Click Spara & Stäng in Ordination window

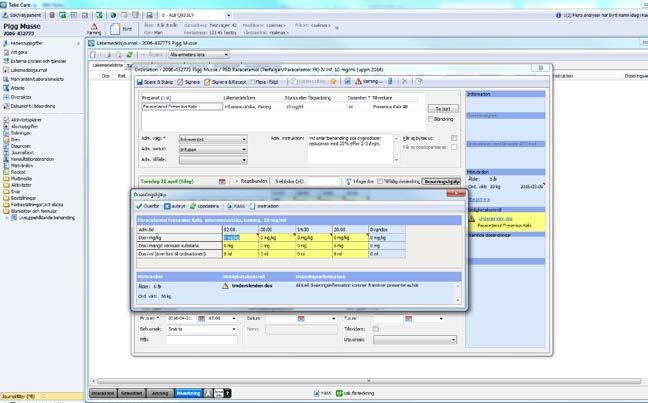(155, 82)
